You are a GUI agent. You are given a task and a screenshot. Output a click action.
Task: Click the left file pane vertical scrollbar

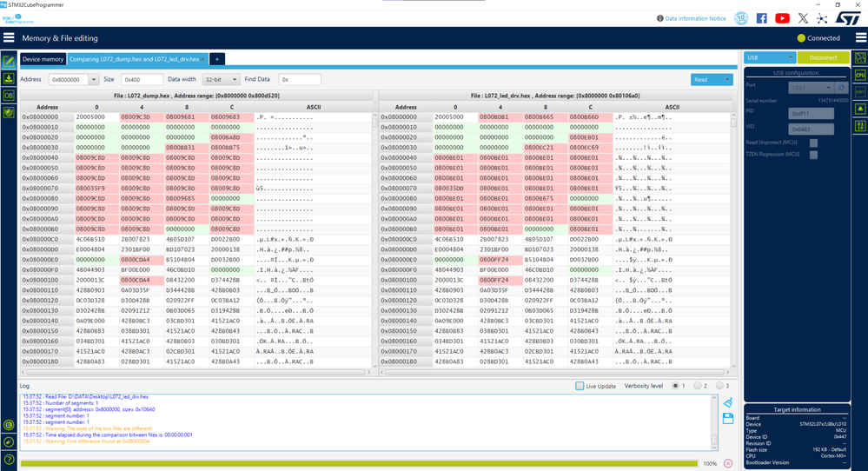click(374, 241)
